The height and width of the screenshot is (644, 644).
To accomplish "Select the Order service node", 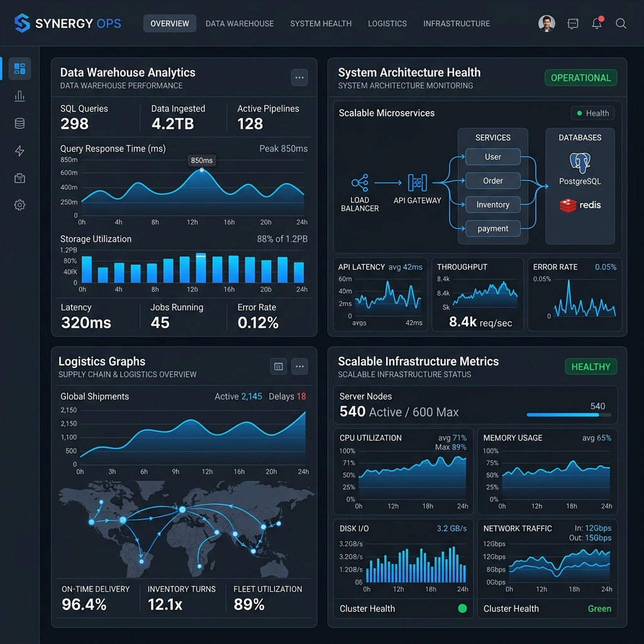I will (493, 180).
